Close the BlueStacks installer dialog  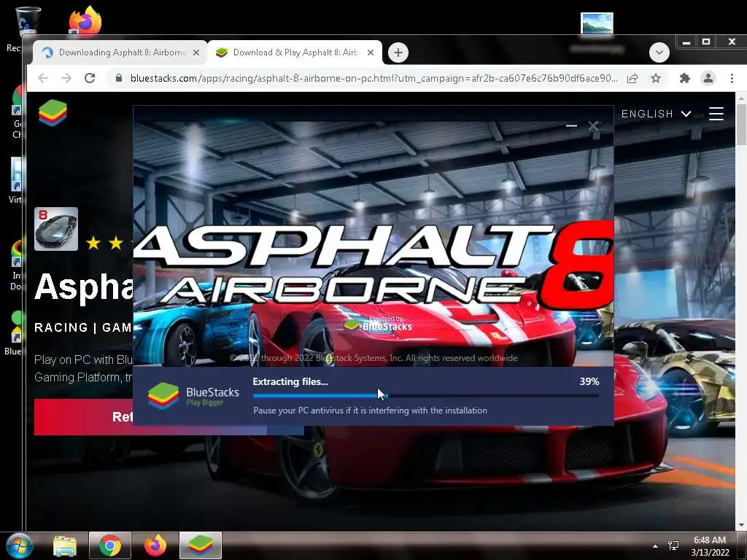point(593,125)
